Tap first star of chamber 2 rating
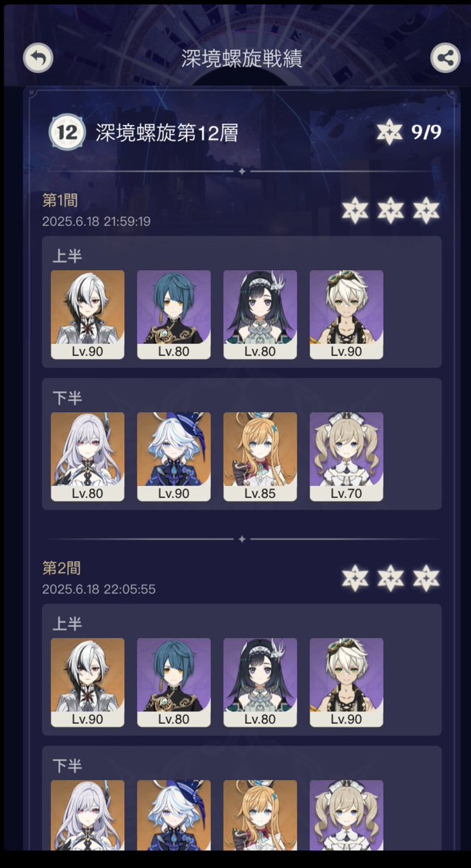 pyautogui.click(x=355, y=578)
